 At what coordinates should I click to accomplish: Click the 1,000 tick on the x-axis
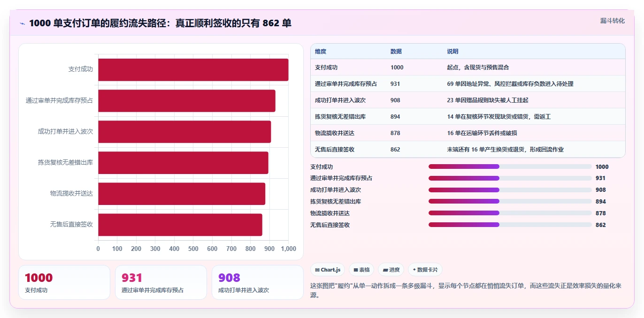[288, 249]
